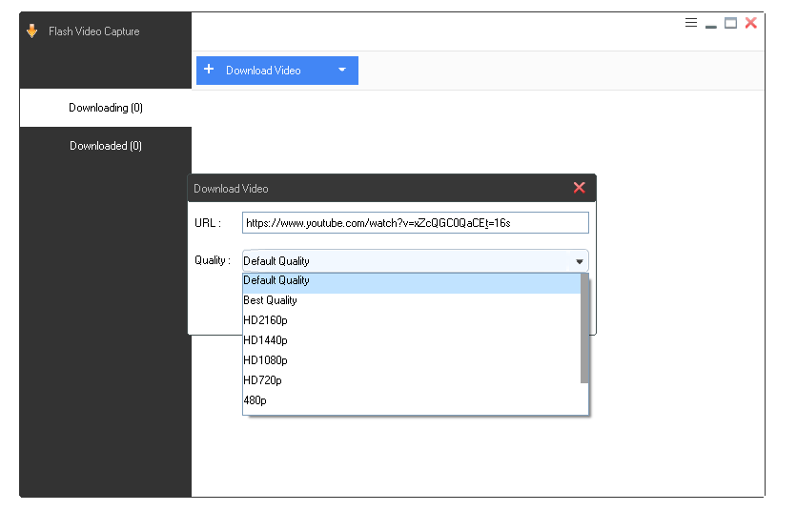Screen dimensions: 797x532
Task: Open the Downloaded tab
Action: click(105, 146)
